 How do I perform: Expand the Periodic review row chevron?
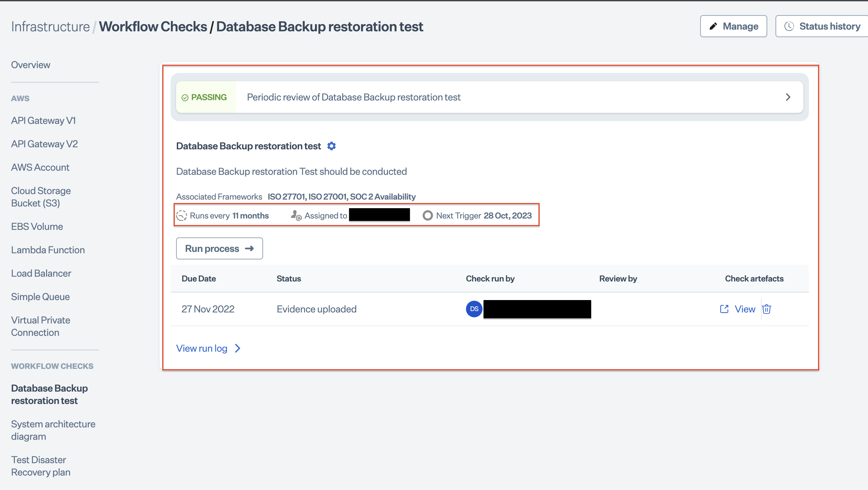pos(788,97)
